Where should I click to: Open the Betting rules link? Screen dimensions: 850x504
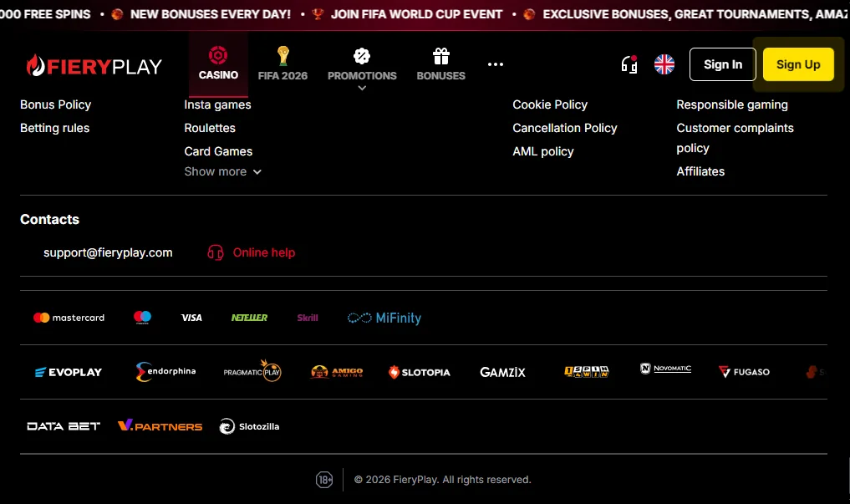pyautogui.click(x=55, y=128)
